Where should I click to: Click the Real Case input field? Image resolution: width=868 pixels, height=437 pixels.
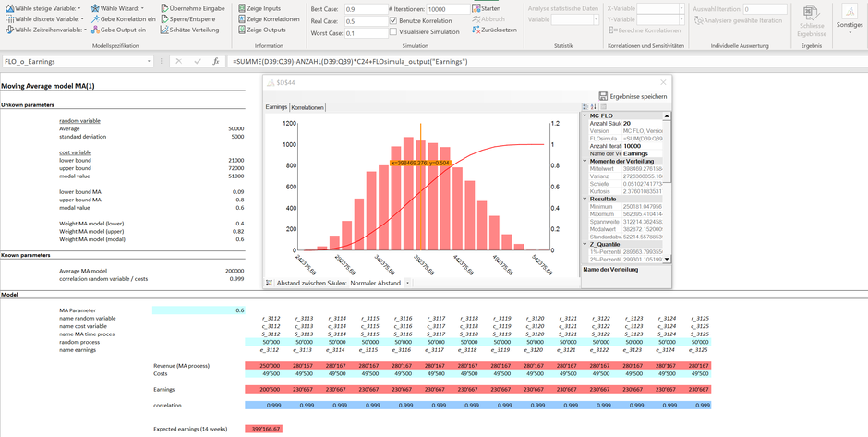click(366, 21)
